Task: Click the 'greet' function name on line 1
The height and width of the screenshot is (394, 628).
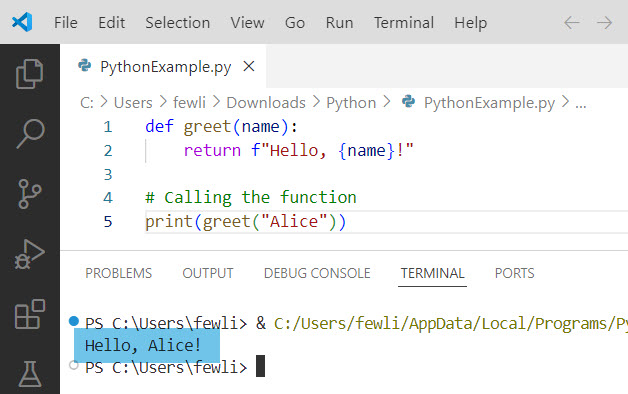Action: (207, 127)
